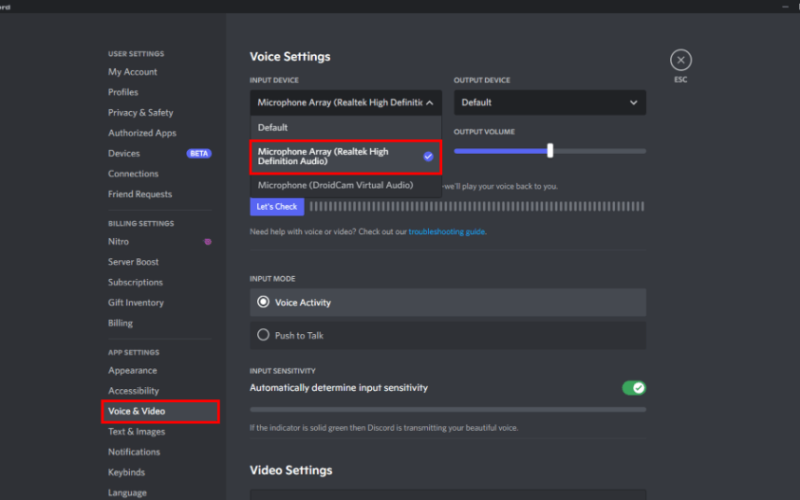Screen dimensions: 800x500
Task: Click the Video Settings heading
Action: coord(291,470)
